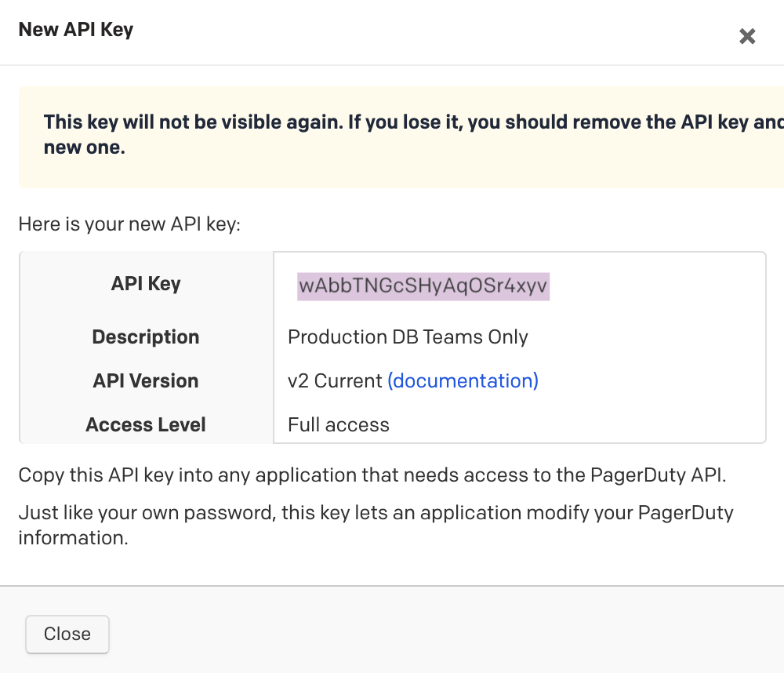This screenshot has height=673, width=784.
Task: Click the "Just like your own password" sentence
Action: [376, 514]
